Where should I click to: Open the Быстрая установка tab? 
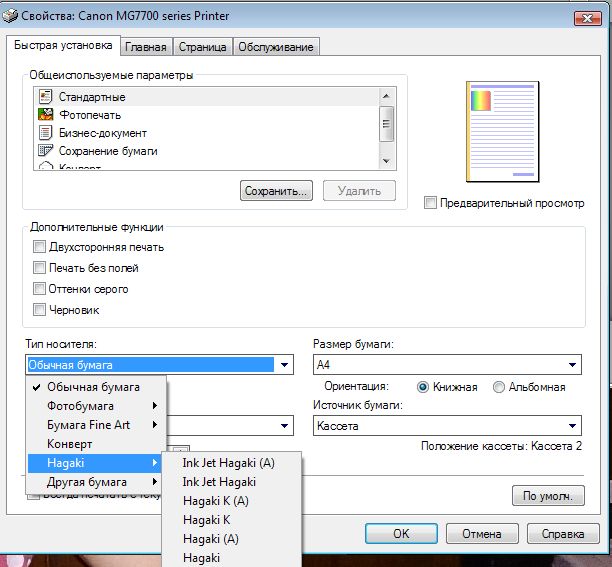(x=63, y=45)
